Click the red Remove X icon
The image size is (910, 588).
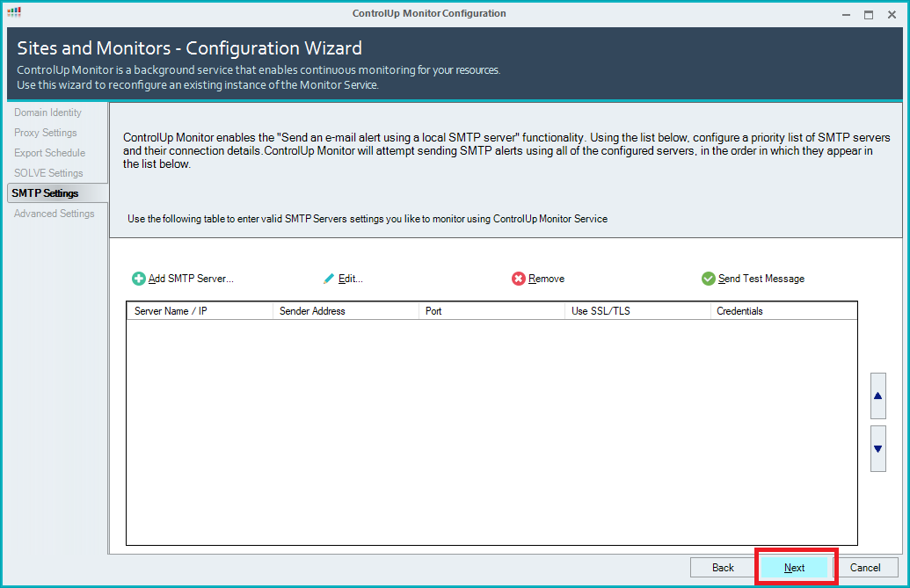[x=519, y=279]
